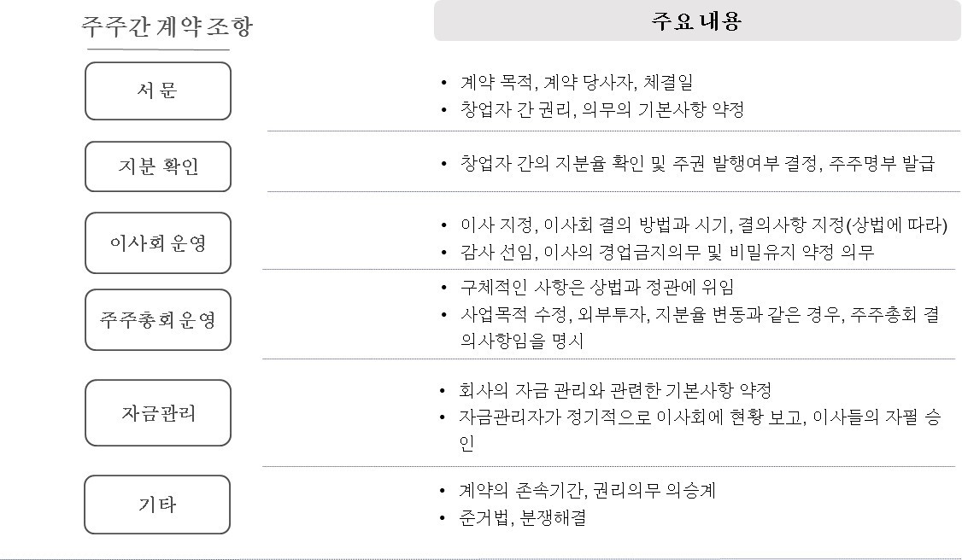The width and height of the screenshot is (962, 560).
Task: Select the 이사 지정, 이사회 결의 line
Action: (704, 225)
